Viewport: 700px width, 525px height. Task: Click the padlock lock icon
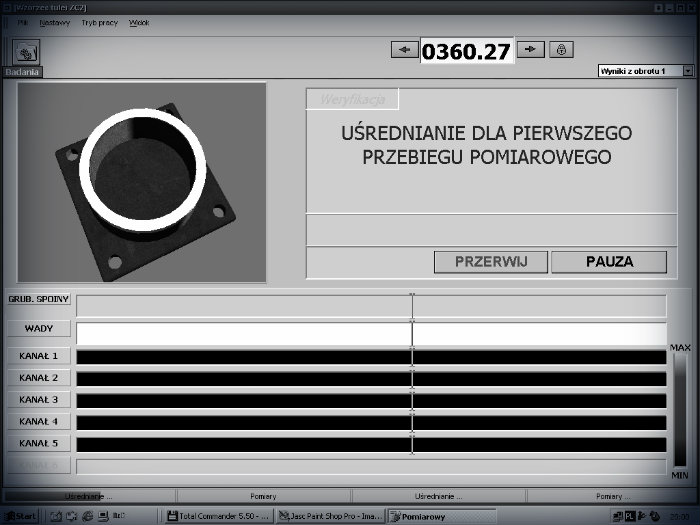pos(561,49)
